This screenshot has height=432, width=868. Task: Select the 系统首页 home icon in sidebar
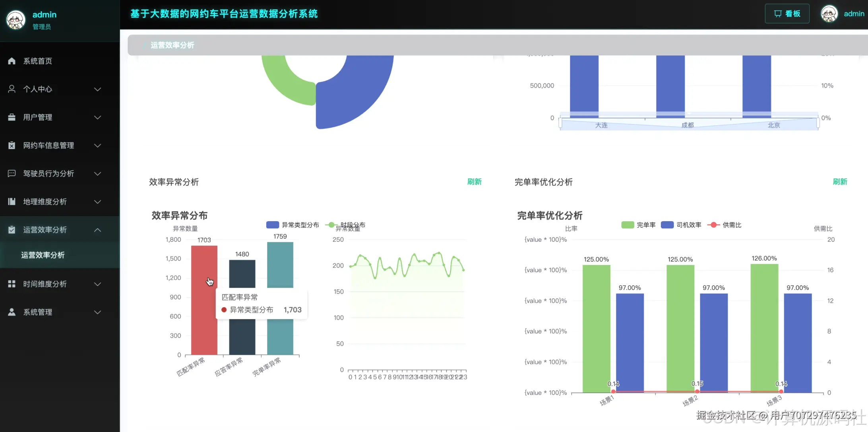click(x=11, y=60)
